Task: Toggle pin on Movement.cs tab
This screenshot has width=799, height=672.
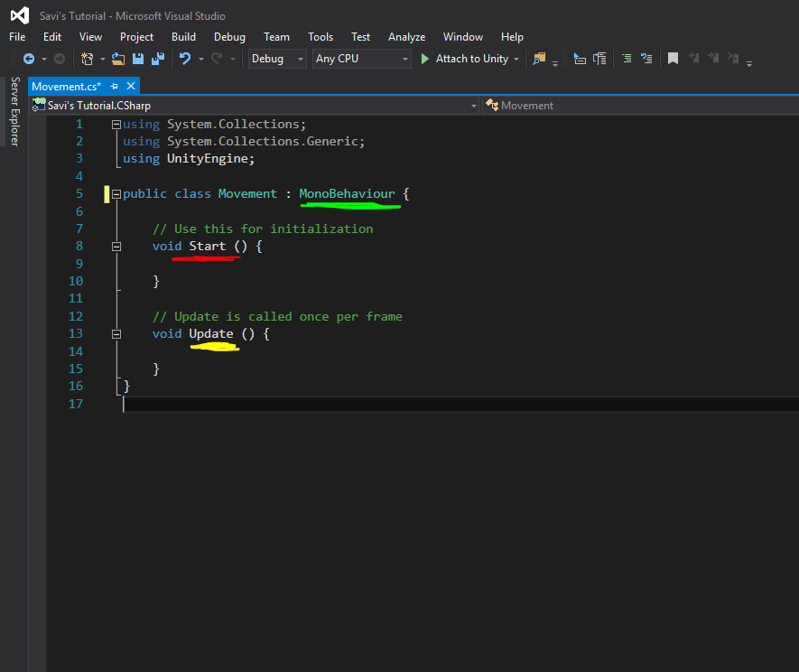Action: tap(116, 86)
